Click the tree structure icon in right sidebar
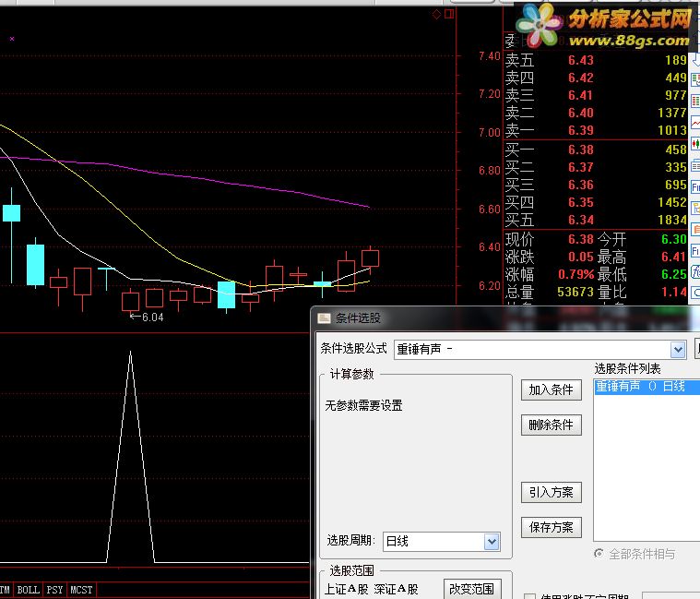 [695, 209]
